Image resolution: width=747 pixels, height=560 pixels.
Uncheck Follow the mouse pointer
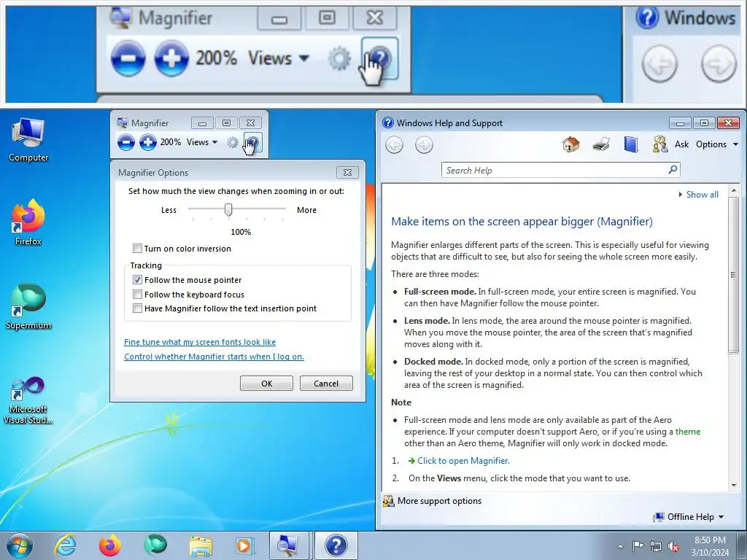(x=138, y=279)
